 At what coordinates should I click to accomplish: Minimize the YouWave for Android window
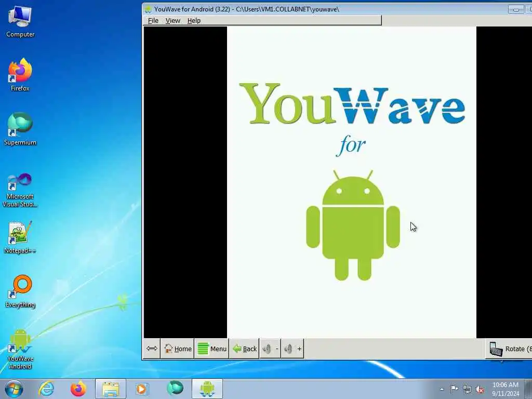pyautogui.click(x=516, y=9)
